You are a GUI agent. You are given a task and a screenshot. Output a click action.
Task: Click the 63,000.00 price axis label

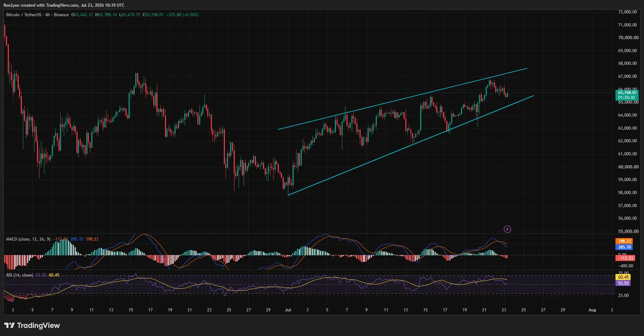[627, 128]
